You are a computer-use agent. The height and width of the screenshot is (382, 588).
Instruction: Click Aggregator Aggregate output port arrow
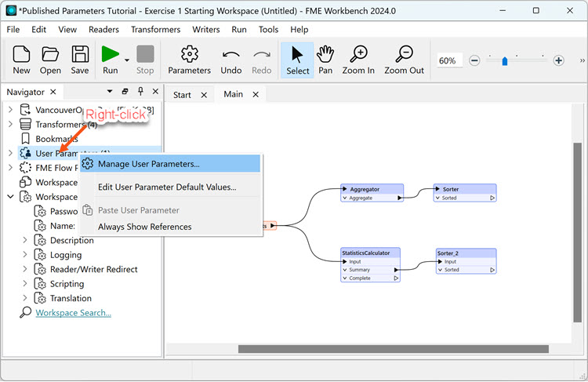tap(400, 198)
